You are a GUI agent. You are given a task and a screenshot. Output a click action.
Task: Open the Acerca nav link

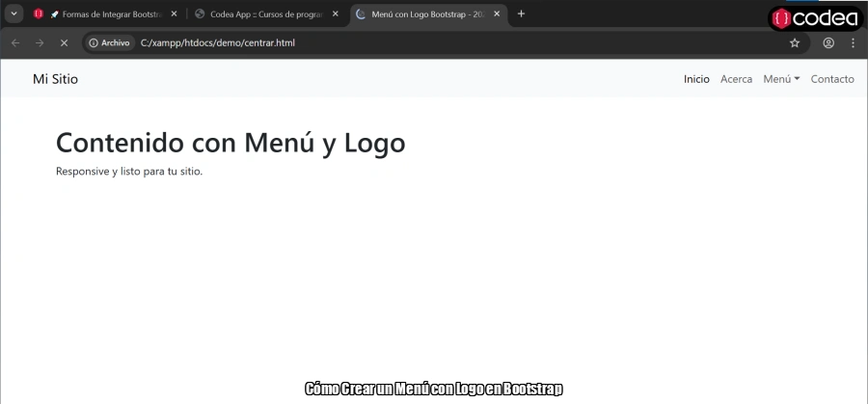click(736, 79)
